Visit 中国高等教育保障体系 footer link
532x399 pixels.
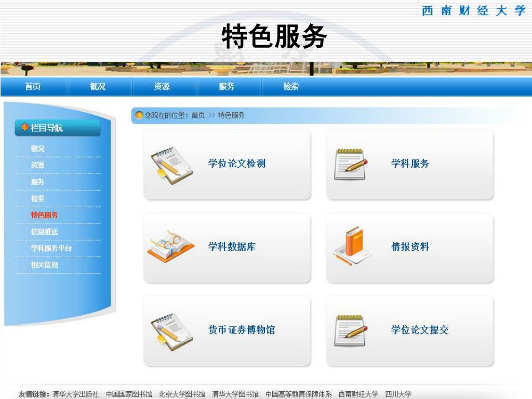[299, 394]
